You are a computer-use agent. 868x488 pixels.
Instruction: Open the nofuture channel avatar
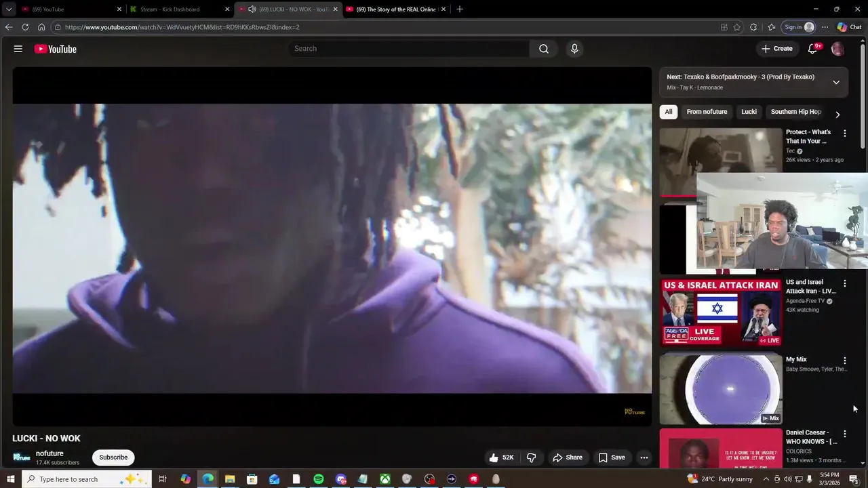(22, 457)
